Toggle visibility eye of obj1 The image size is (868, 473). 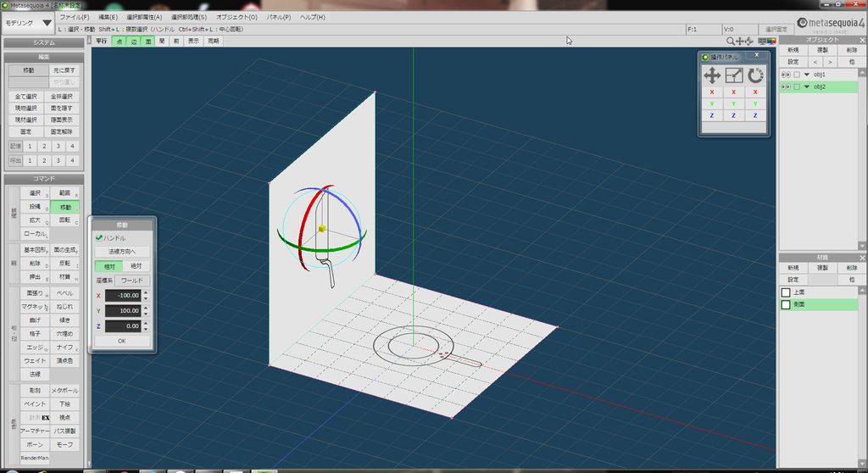click(786, 75)
